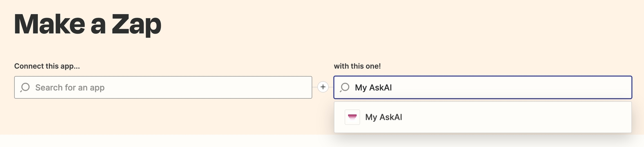Select the "My AskAI" suggestion from the dropdown
The image size is (644, 147).
click(x=383, y=117)
